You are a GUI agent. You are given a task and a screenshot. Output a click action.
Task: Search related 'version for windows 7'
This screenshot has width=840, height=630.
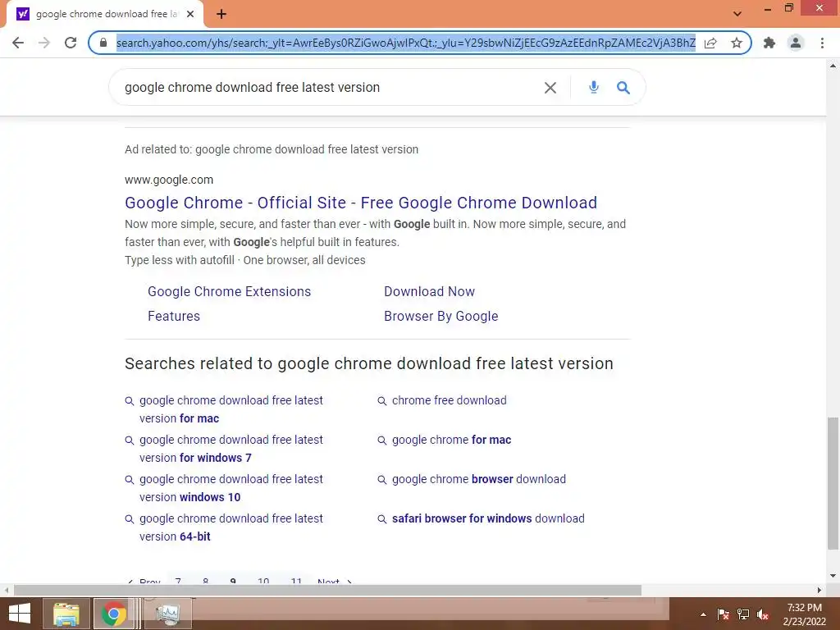point(231,449)
